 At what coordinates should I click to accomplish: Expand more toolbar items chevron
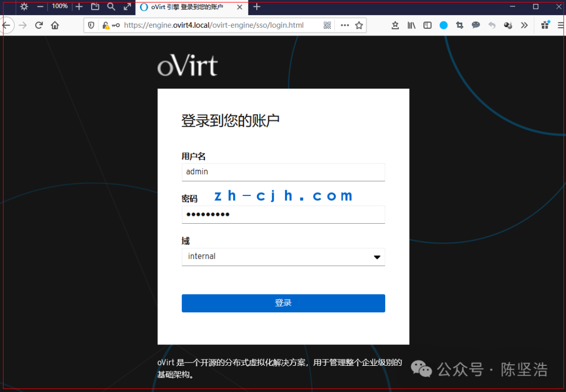point(524,25)
